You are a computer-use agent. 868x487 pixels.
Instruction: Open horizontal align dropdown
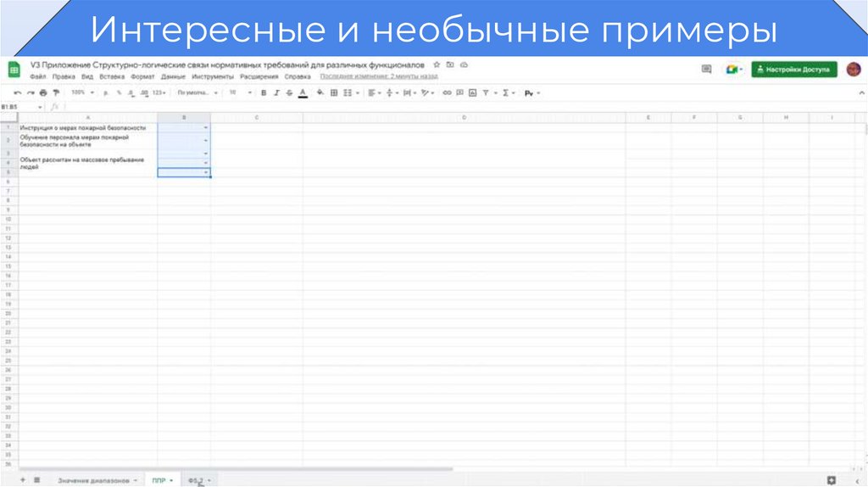click(375, 93)
